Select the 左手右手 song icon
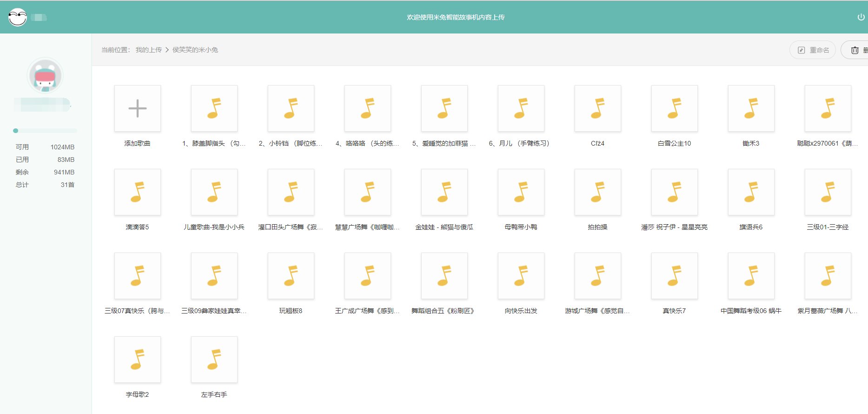Image resolution: width=868 pixels, height=414 pixels. pos(214,360)
